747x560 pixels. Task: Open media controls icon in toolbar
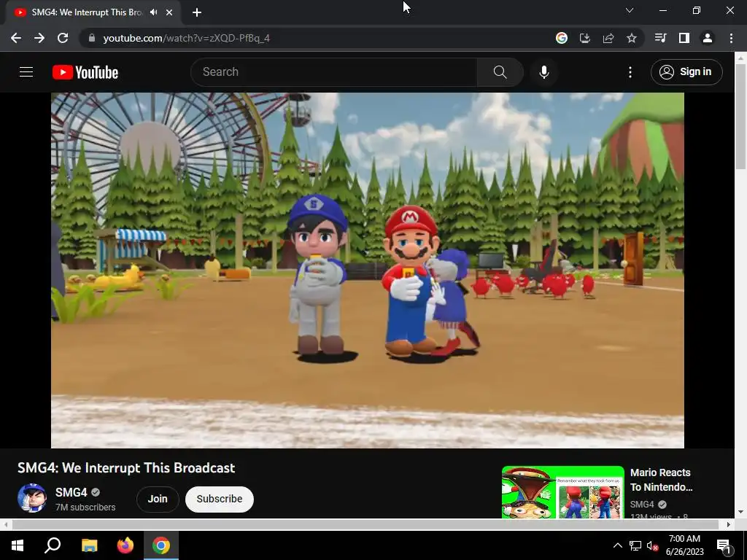pyautogui.click(x=660, y=38)
